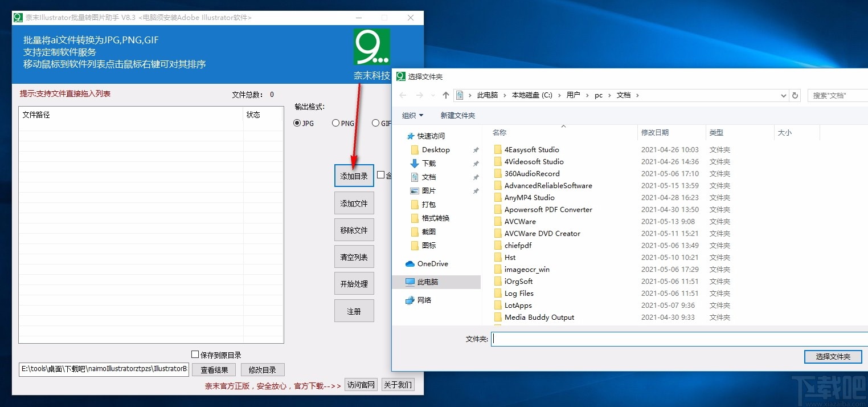This screenshot has width=868, height=407.
Task: Click the 移除文件 button
Action: (x=354, y=230)
